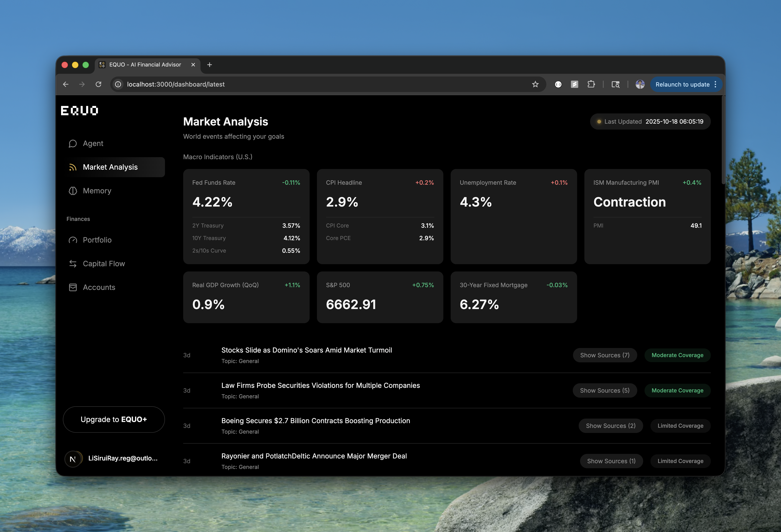Switch to the EQUO - AI Financial Advisor tab
781x532 pixels.
(x=145, y=65)
